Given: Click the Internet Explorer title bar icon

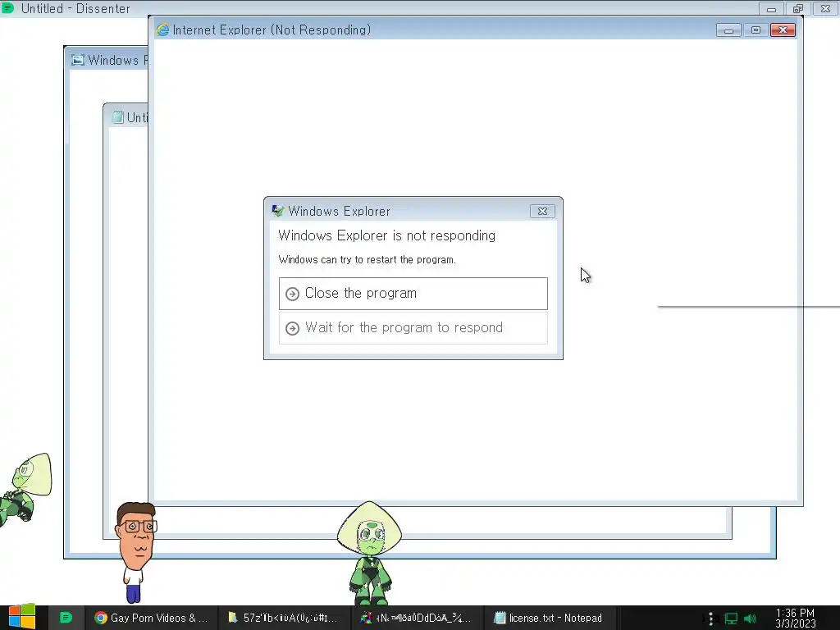Looking at the screenshot, I should click(162, 30).
